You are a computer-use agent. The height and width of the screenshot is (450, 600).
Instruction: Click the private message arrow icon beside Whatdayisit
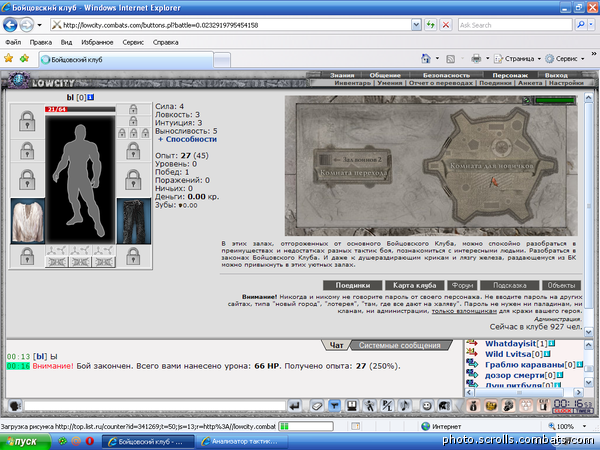[472, 343]
